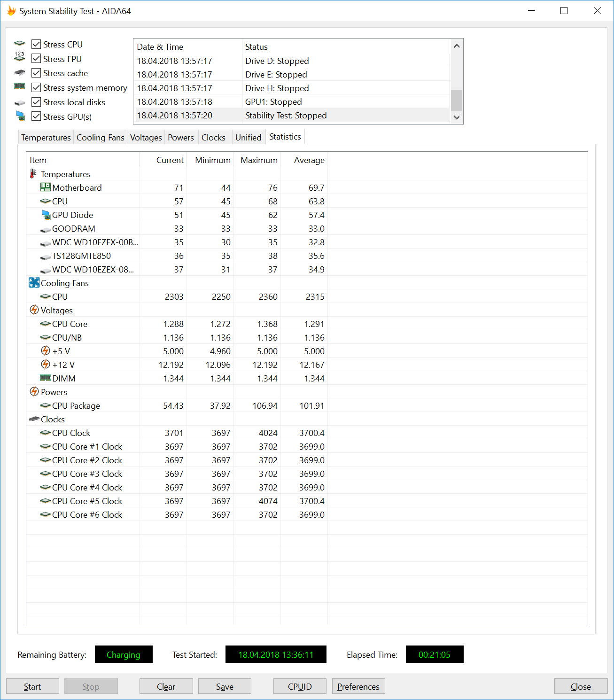The height and width of the screenshot is (700, 614).
Task: Click the Elapsed Time value 00:21:05
Action: (435, 654)
